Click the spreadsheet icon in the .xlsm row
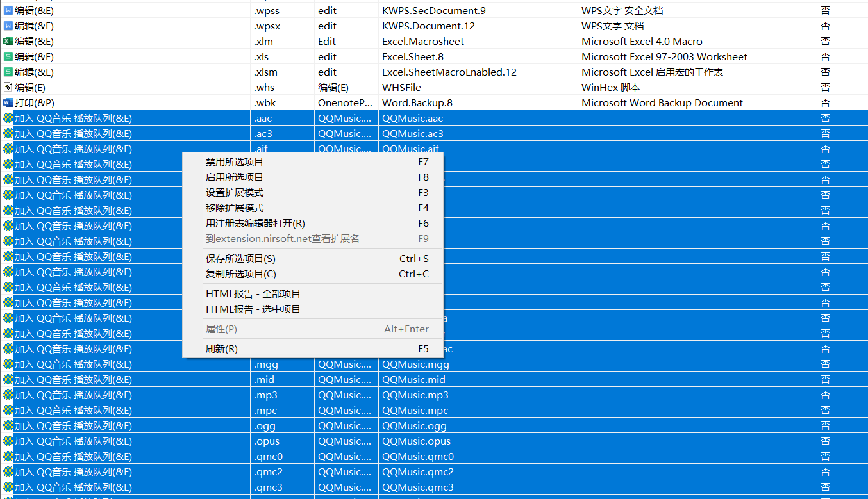 [x=8, y=72]
